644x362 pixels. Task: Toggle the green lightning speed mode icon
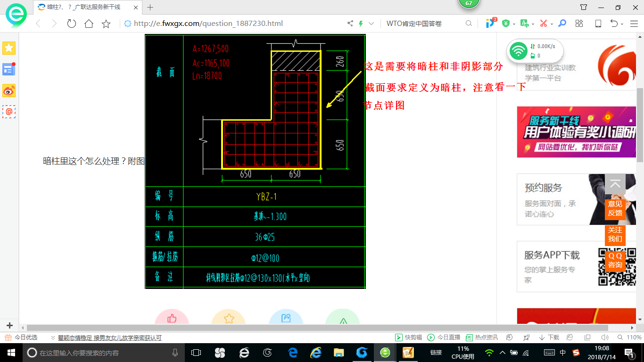pyautogui.click(x=361, y=24)
